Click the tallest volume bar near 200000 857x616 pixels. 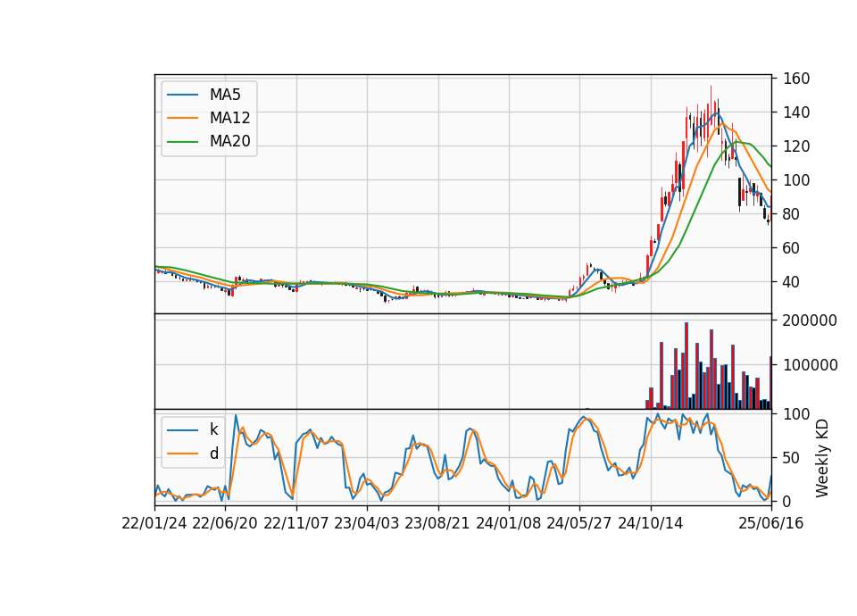pos(686,366)
